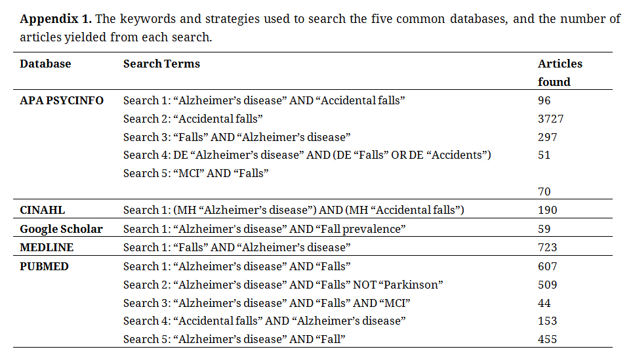Click the Google Scholar count 59
The image size is (633, 364).
tap(544, 229)
